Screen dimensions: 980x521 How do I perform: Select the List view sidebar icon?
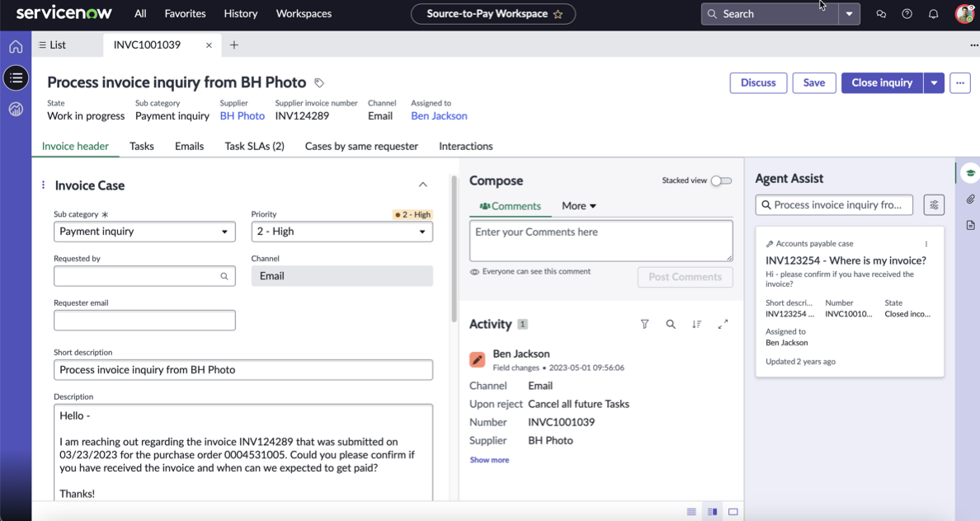[16, 78]
